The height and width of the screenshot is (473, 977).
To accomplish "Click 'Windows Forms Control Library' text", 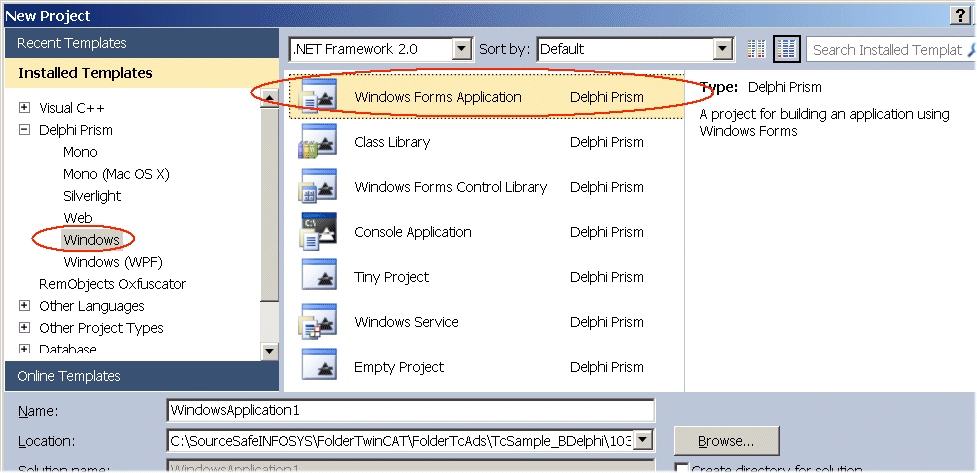I will point(450,187).
